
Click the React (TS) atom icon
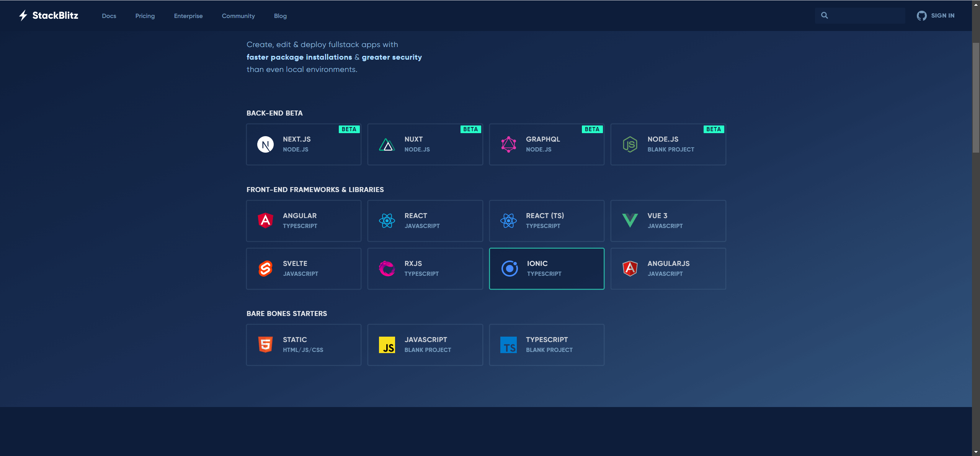pos(508,221)
